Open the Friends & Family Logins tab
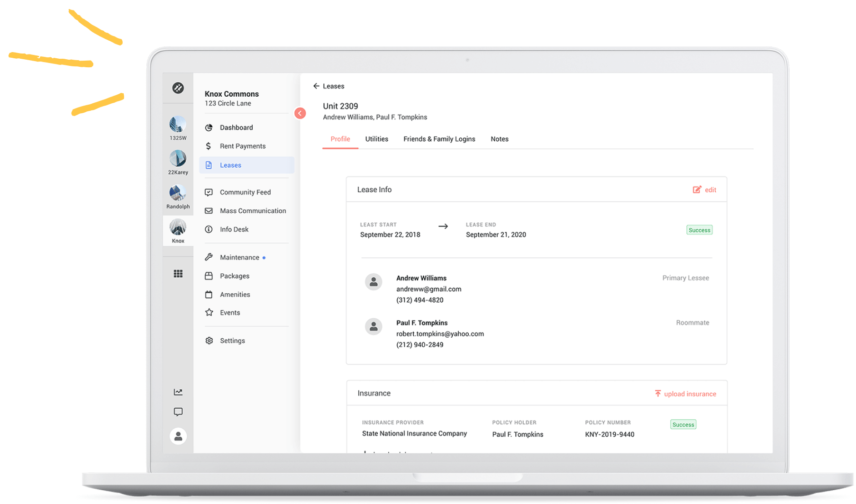This screenshot has width=856, height=504. point(439,139)
